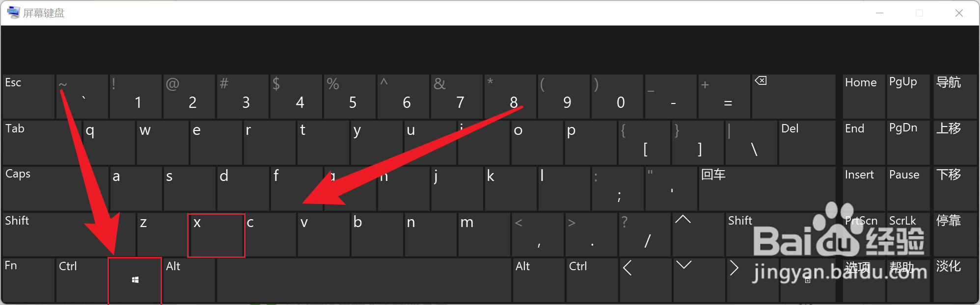This screenshot has height=305, width=980.
Task: Hit the down arrow key
Action: (x=698, y=280)
